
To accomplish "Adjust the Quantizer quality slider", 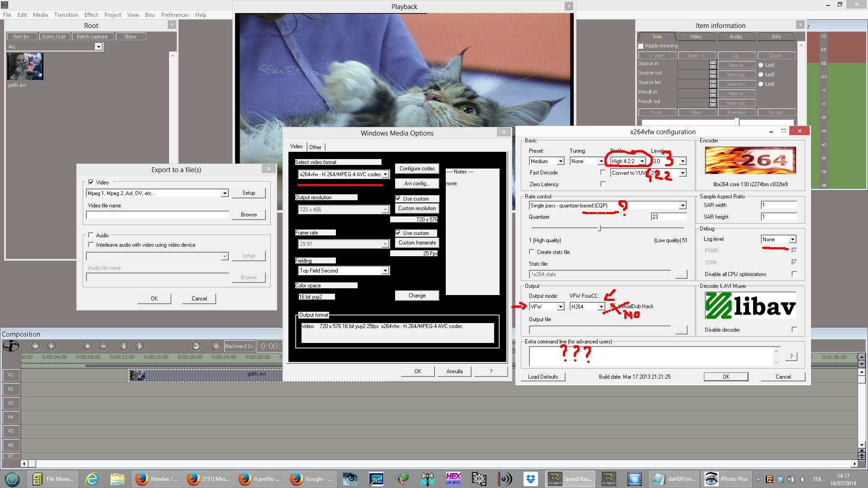I will [x=599, y=228].
